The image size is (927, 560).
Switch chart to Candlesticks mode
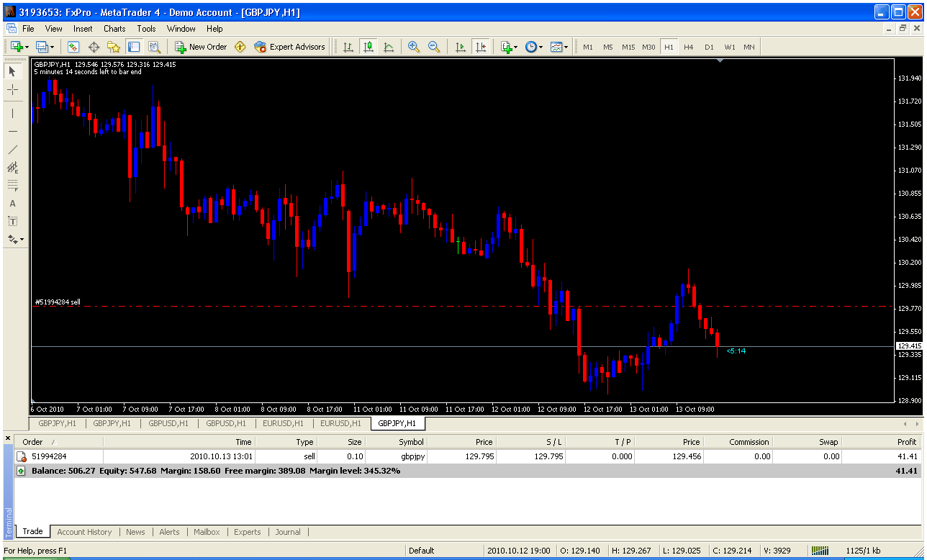click(x=368, y=47)
